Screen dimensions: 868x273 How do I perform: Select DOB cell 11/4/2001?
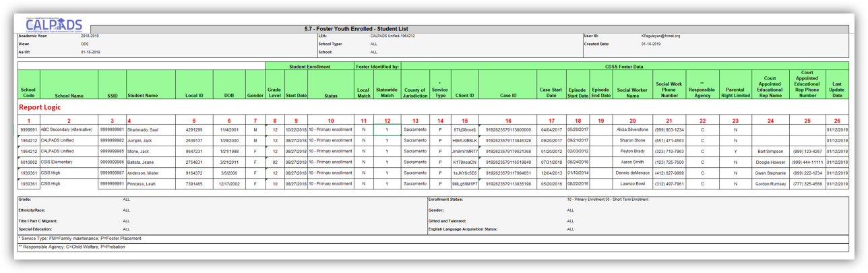[x=229, y=129]
